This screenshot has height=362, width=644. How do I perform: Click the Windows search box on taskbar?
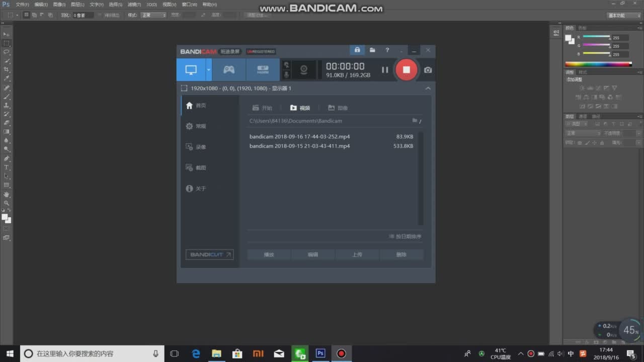[x=92, y=353]
